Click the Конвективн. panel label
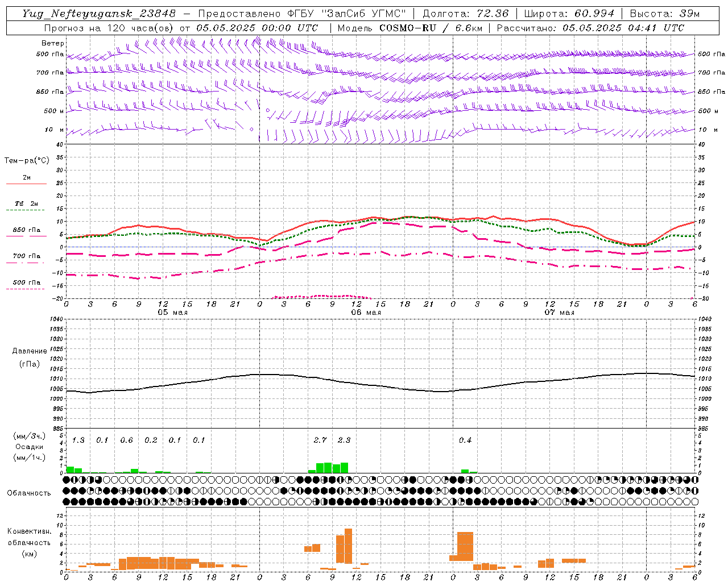 29,531
